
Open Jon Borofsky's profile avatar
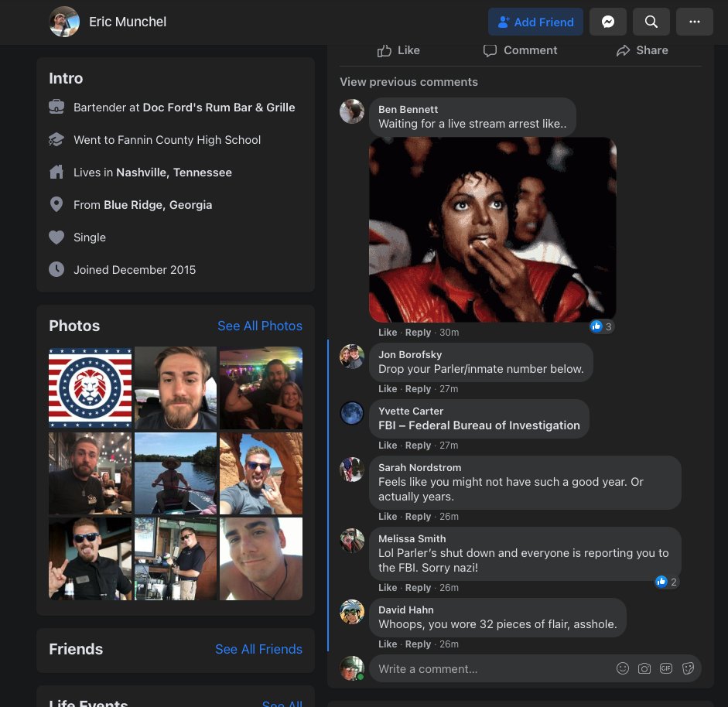click(352, 356)
